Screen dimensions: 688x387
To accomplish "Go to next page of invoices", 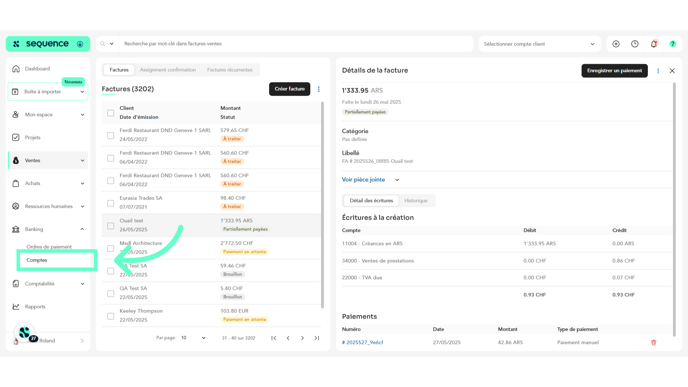I will [302, 338].
